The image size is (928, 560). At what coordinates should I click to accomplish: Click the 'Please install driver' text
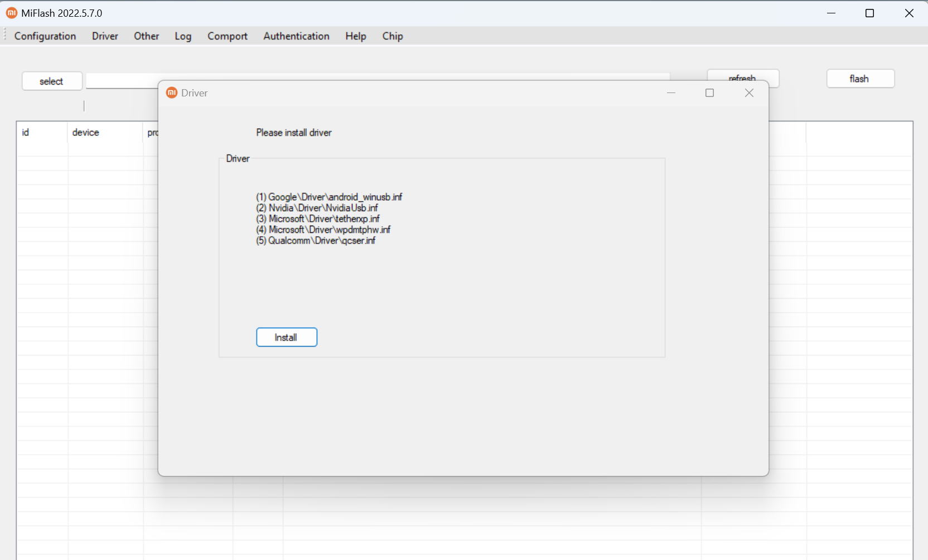coord(294,133)
